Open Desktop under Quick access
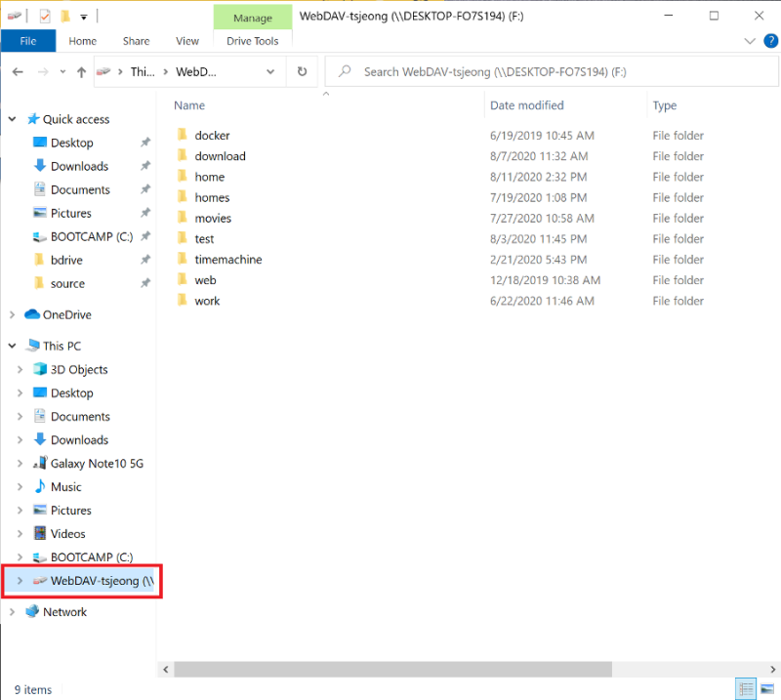 [x=71, y=143]
